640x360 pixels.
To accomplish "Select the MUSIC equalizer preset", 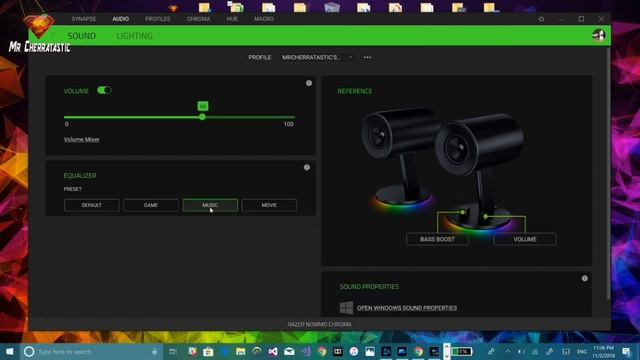I will [210, 205].
